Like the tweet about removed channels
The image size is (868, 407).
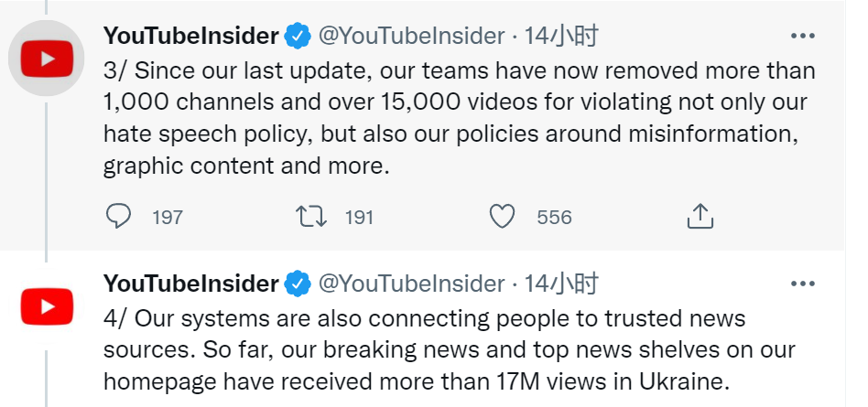[503, 216]
